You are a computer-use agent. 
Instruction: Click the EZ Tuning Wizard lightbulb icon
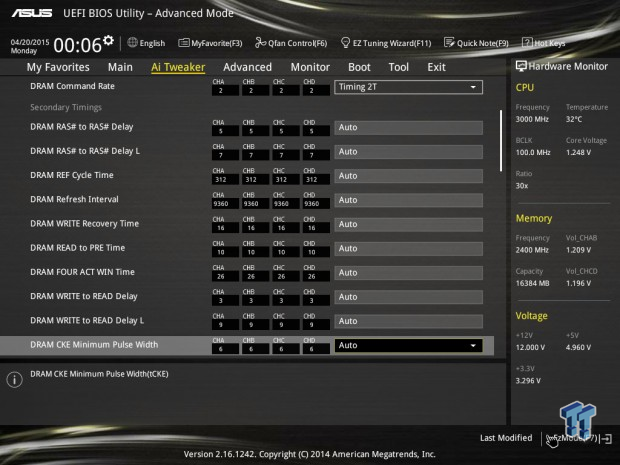point(345,43)
